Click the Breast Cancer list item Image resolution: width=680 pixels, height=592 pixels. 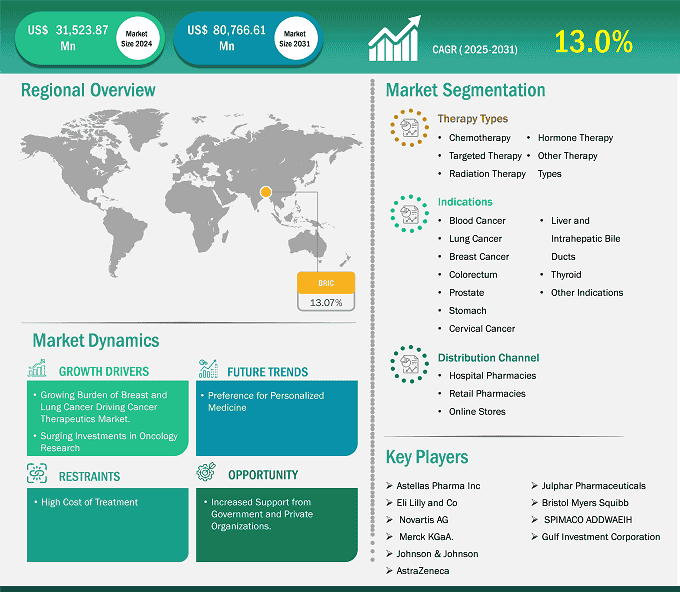(x=479, y=257)
